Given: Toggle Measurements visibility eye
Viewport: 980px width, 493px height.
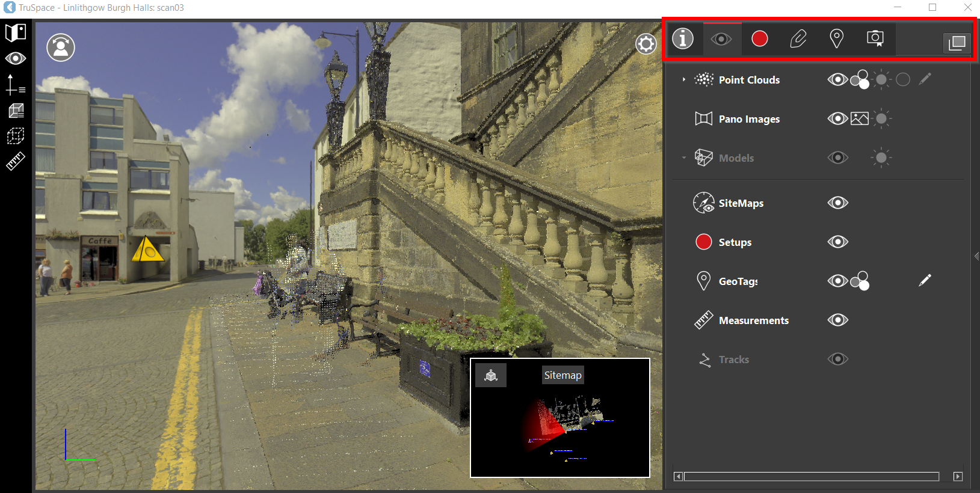Looking at the screenshot, I should click(837, 320).
